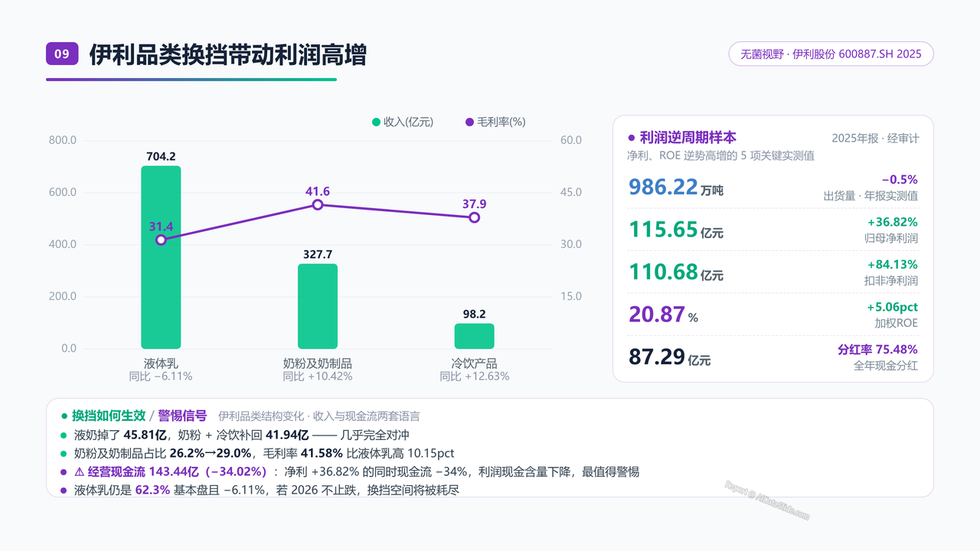The height and width of the screenshot is (551, 980).
Task: Click the green 收入(亿元) legend dot
Action: pyautogui.click(x=376, y=122)
